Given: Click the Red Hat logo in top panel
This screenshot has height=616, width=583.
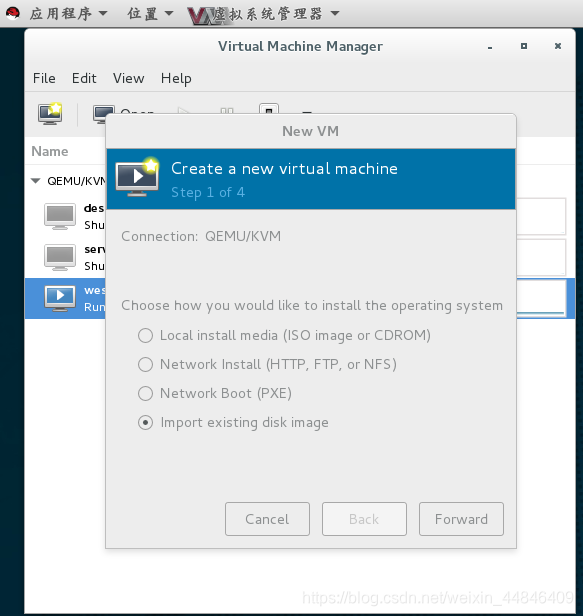Looking at the screenshot, I should [x=13, y=13].
